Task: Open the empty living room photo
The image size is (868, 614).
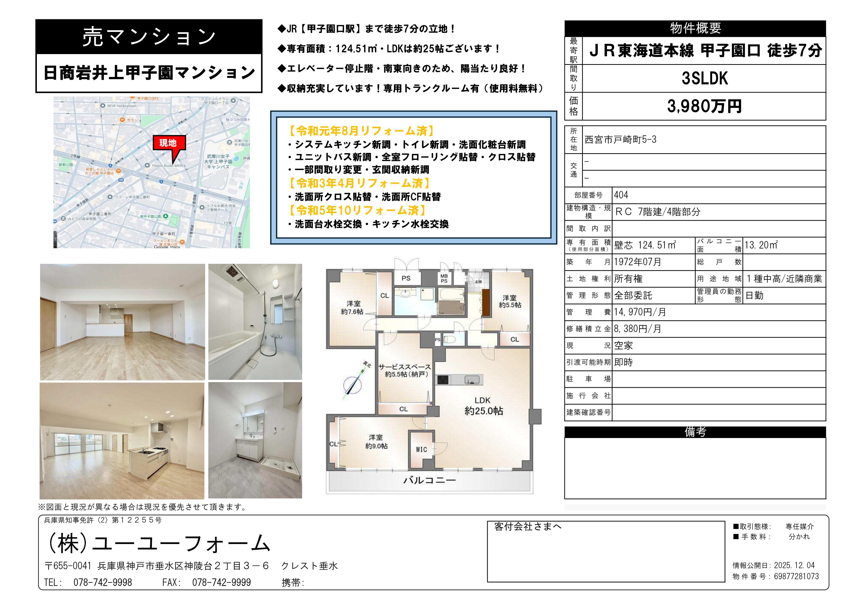Action: coord(122,322)
